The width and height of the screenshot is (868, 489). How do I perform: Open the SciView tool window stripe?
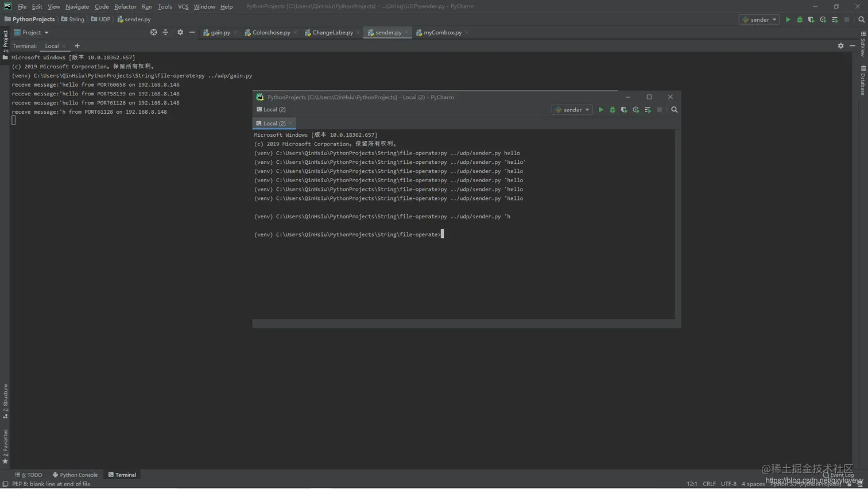click(863, 44)
